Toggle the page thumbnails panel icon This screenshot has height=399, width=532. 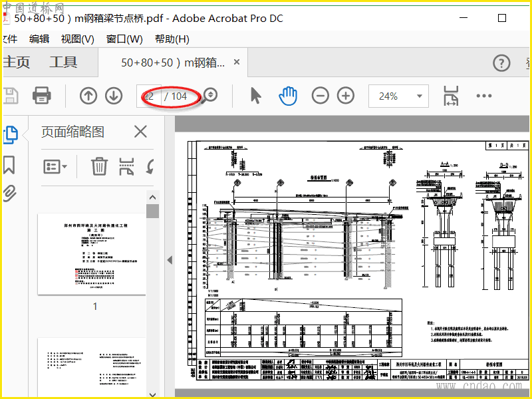[10, 135]
